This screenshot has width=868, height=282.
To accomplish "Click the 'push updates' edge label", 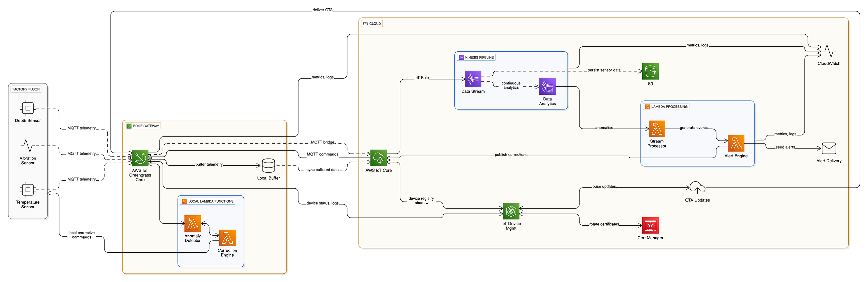I will click(604, 187).
